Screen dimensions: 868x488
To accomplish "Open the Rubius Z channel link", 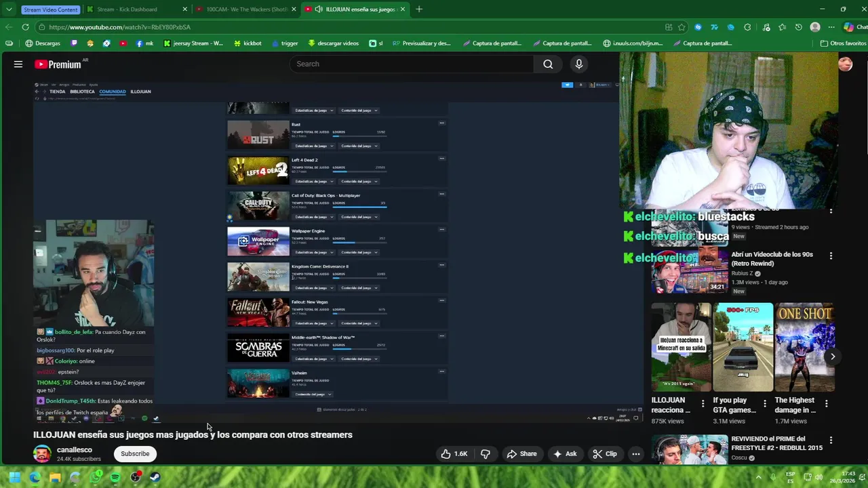I will [742, 273].
